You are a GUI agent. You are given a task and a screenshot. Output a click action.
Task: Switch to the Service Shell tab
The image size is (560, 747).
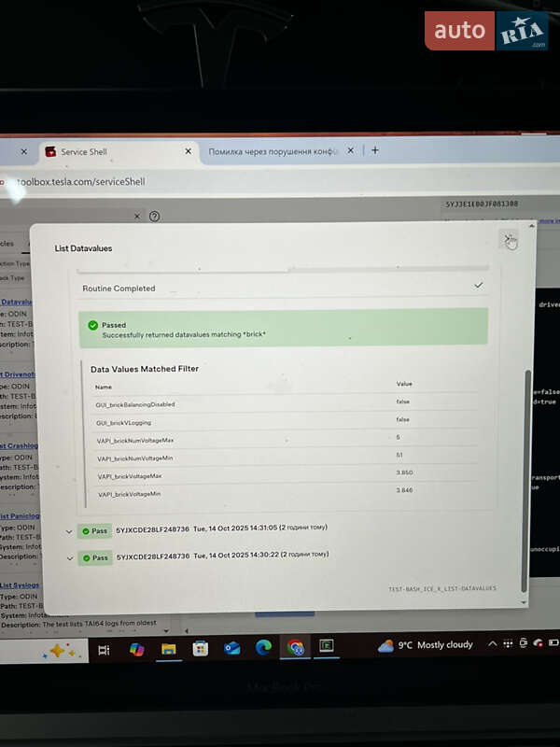pyautogui.click(x=112, y=151)
